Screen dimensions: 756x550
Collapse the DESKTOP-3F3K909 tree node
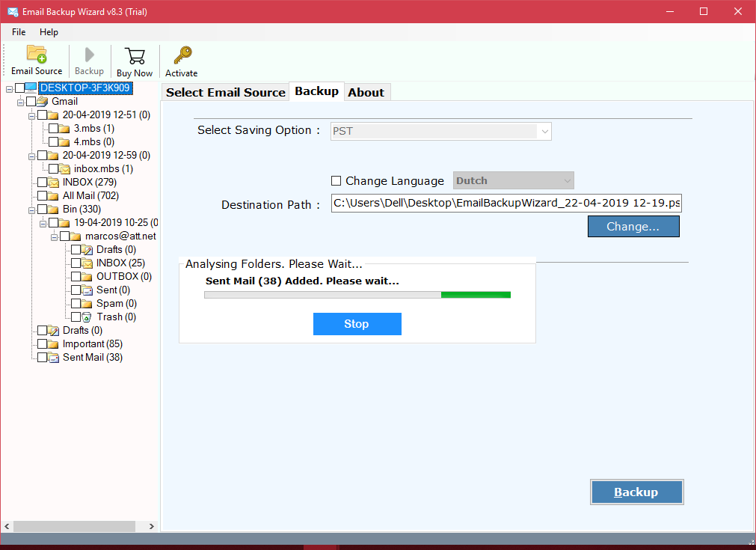click(x=9, y=89)
